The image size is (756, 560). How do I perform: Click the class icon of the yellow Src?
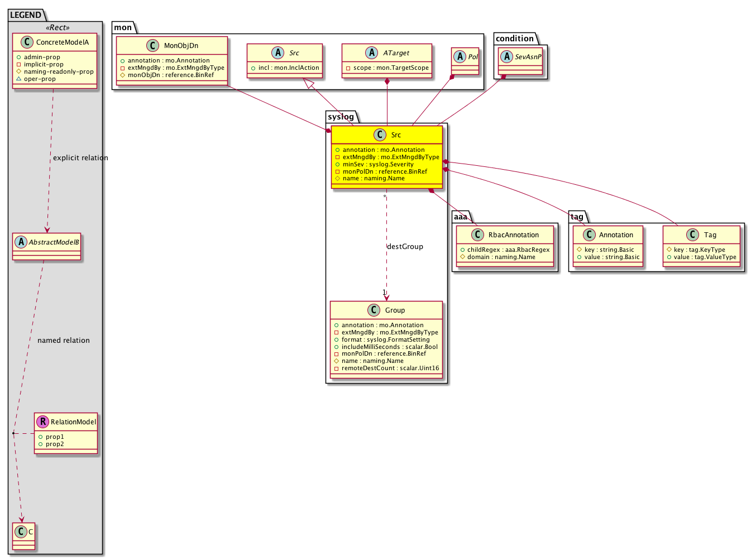click(380, 135)
